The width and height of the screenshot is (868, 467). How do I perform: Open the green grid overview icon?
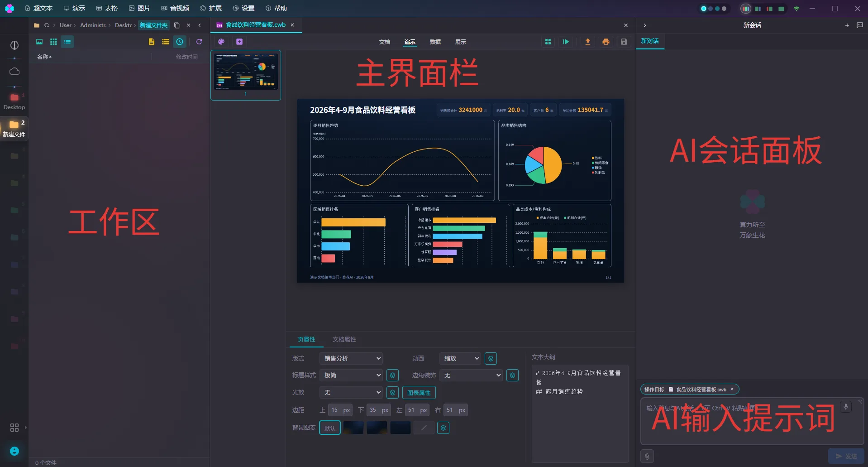point(548,42)
